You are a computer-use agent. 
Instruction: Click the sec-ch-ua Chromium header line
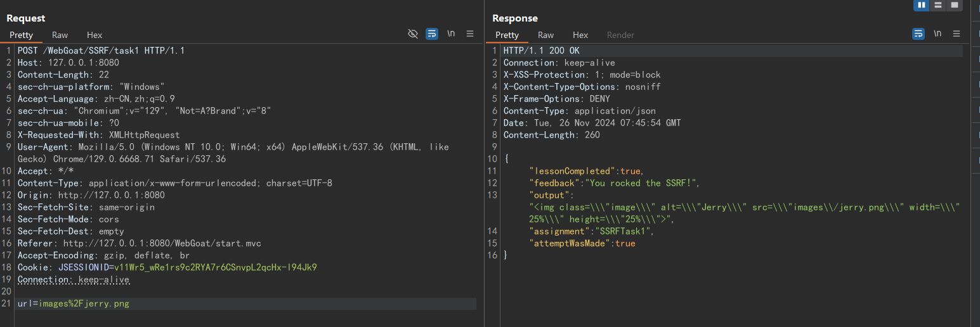click(144, 111)
